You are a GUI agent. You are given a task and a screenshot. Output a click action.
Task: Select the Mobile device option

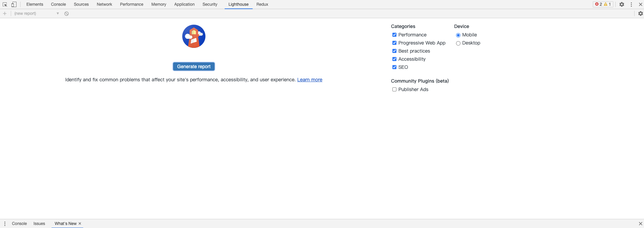point(458,35)
